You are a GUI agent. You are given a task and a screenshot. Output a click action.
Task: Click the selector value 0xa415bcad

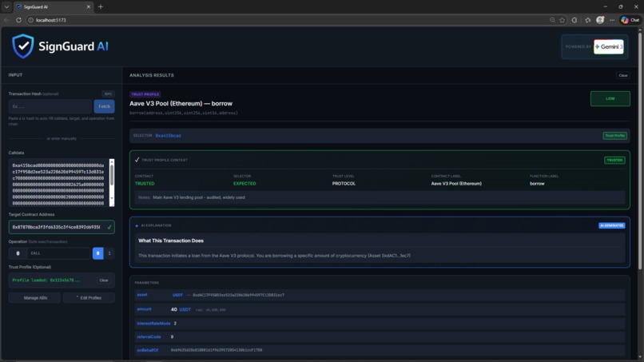(168, 136)
